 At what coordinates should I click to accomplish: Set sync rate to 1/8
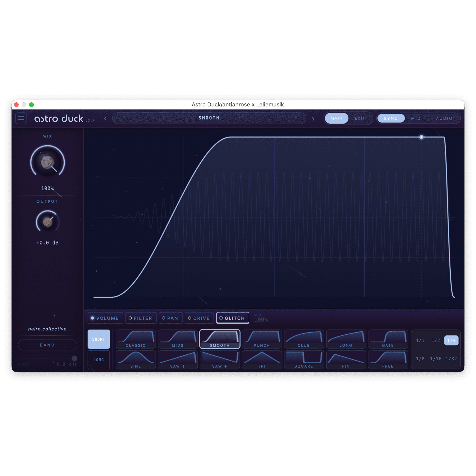point(420,359)
